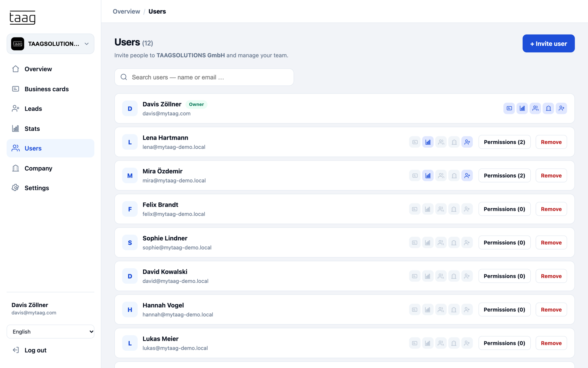
Task: Click the taag logo in sidebar
Action: click(22, 18)
